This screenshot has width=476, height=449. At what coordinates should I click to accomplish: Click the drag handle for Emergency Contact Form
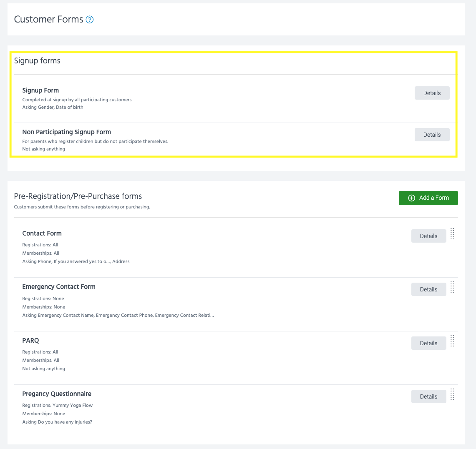452,287
